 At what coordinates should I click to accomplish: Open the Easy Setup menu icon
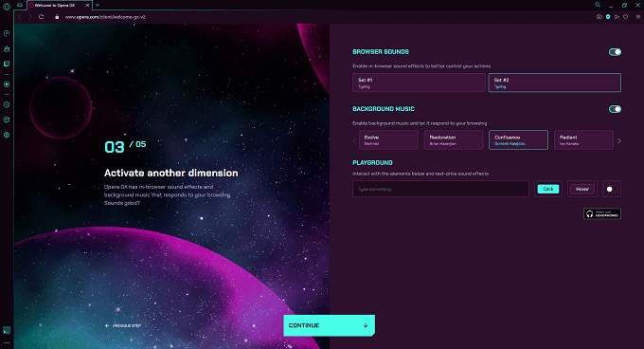pos(637,17)
